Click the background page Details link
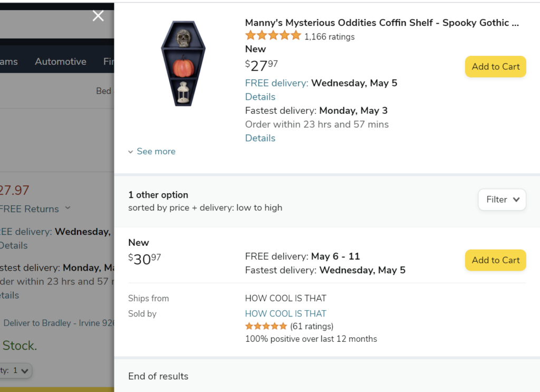The height and width of the screenshot is (392, 540). 14,245
